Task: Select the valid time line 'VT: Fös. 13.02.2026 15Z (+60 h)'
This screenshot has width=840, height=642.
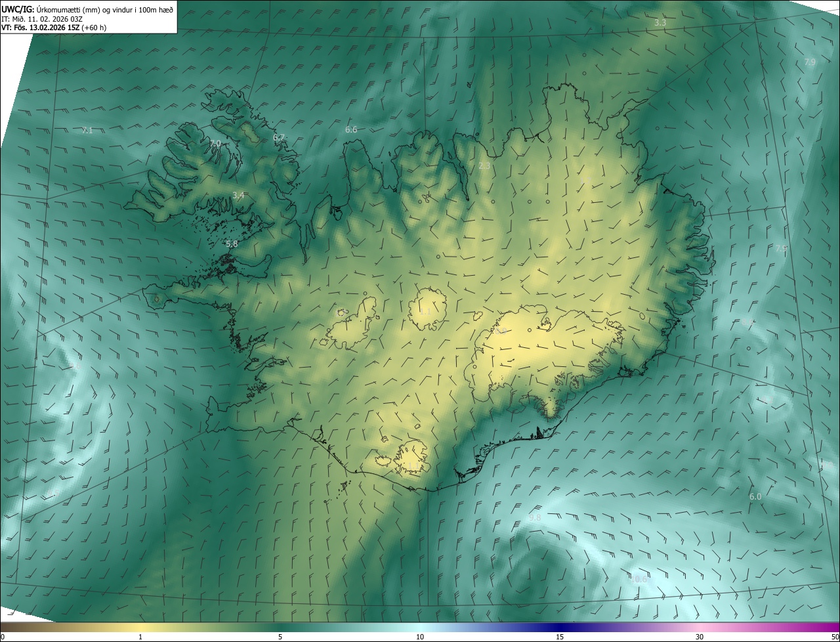Action: (x=54, y=28)
